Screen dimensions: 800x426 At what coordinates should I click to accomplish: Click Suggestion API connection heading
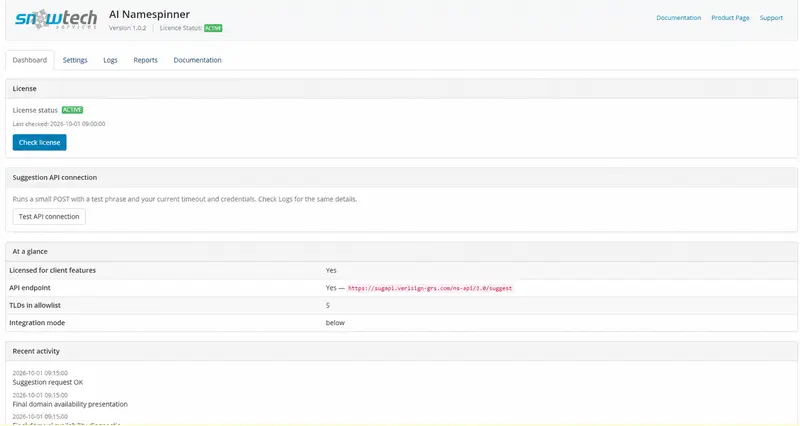point(55,177)
